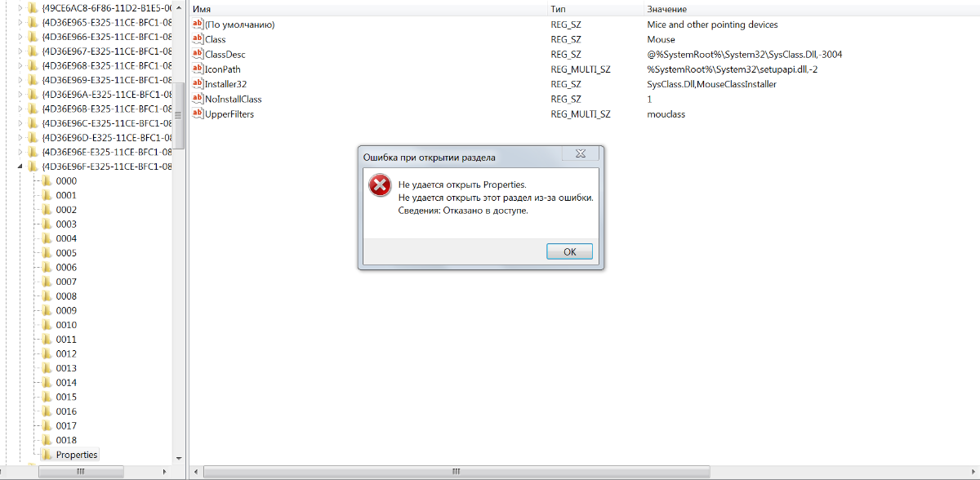Click the red error icon in dialog

(x=380, y=185)
